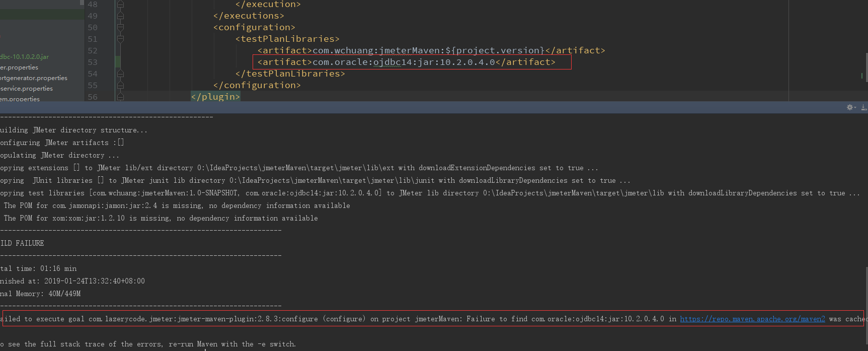This screenshot has width=868, height=351.
Task: Click the closing executions tag
Action: [249, 16]
